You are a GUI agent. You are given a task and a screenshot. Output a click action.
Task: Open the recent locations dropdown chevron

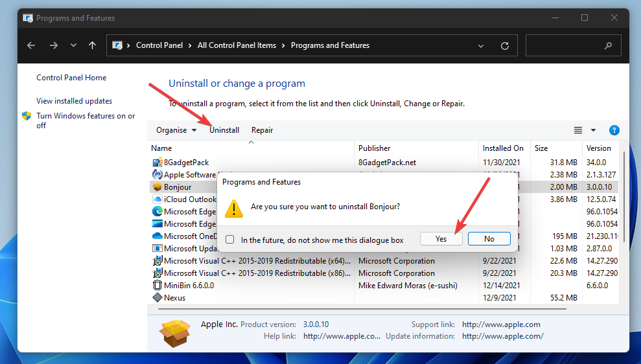74,45
